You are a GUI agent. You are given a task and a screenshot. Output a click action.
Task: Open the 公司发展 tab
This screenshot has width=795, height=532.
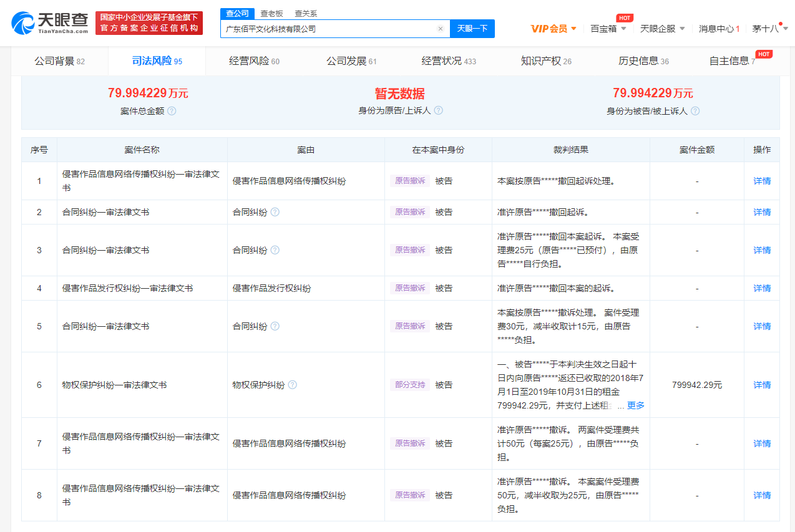point(351,61)
